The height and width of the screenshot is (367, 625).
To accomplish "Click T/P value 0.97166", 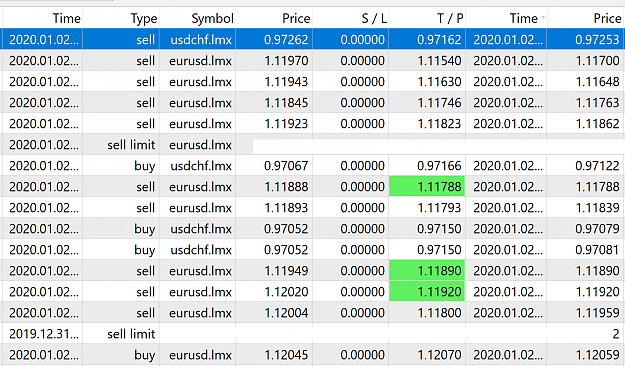I will tap(439, 166).
